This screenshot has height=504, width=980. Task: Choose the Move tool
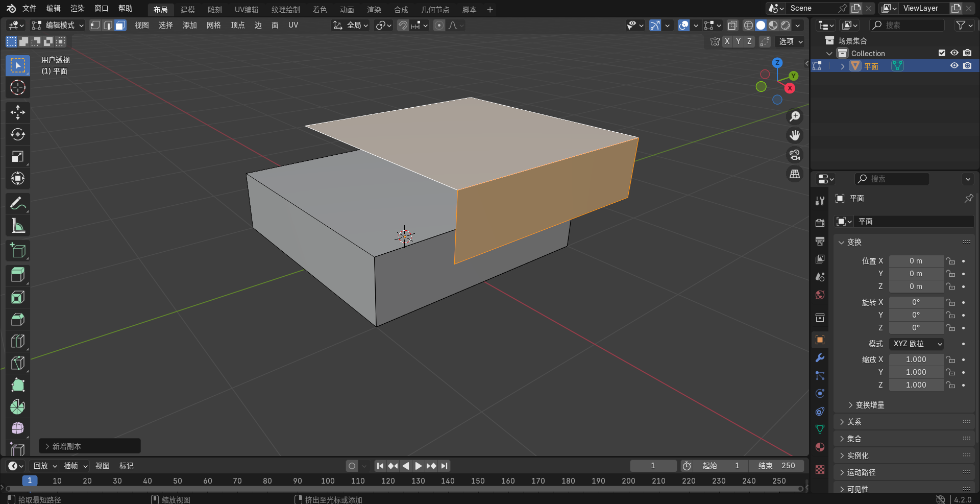tap(18, 112)
